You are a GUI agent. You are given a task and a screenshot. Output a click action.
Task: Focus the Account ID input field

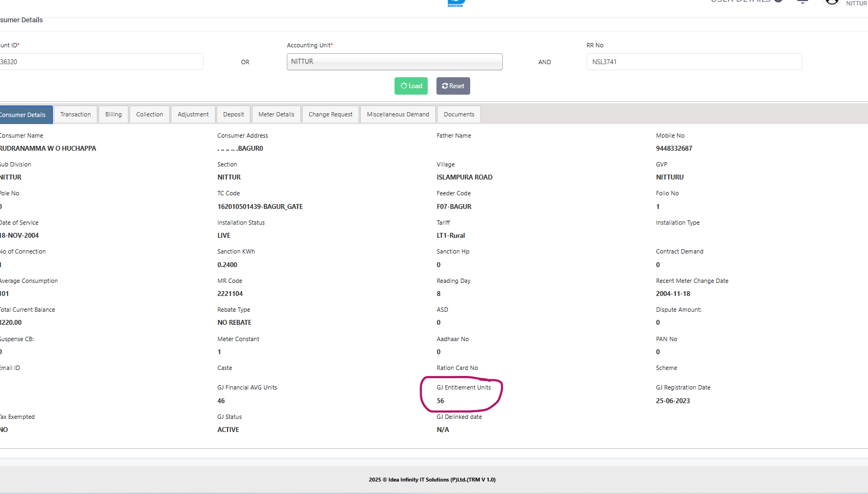point(101,62)
